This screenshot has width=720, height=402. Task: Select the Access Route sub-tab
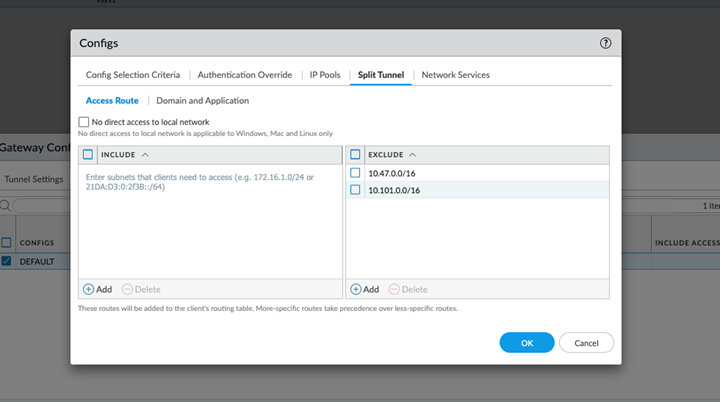point(112,101)
